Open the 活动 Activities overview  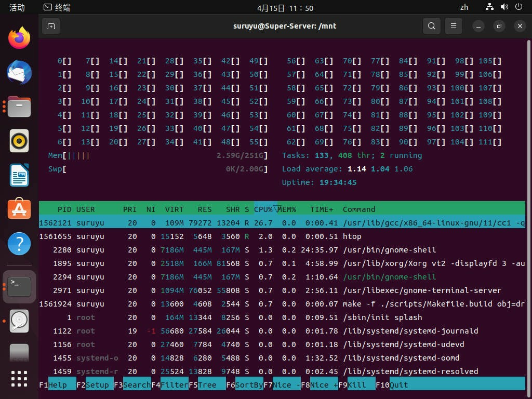[x=17, y=7]
